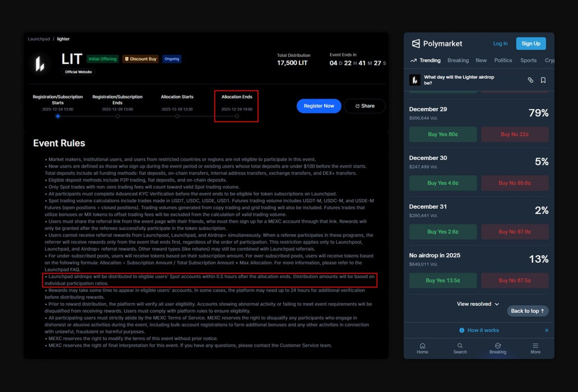Expand the View resolved section
Screen dimensions: 578x392
(478, 304)
